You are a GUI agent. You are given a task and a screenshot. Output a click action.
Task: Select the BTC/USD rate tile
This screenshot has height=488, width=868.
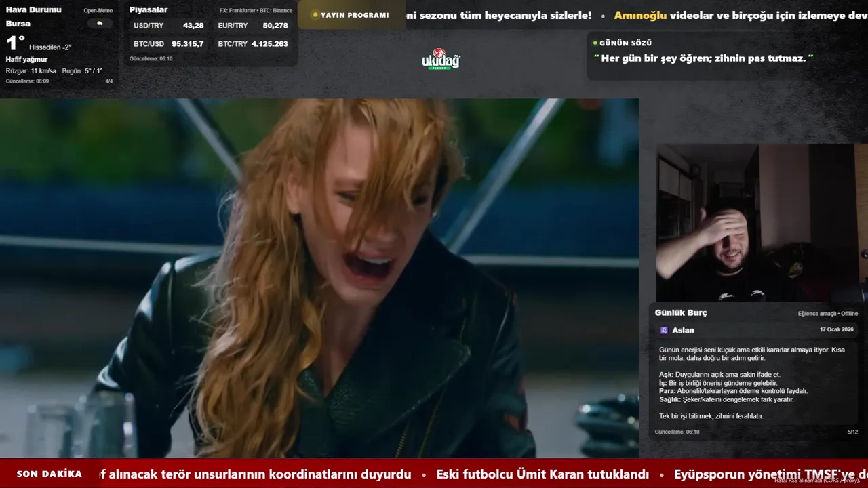pyautogui.click(x=169, y=44)
